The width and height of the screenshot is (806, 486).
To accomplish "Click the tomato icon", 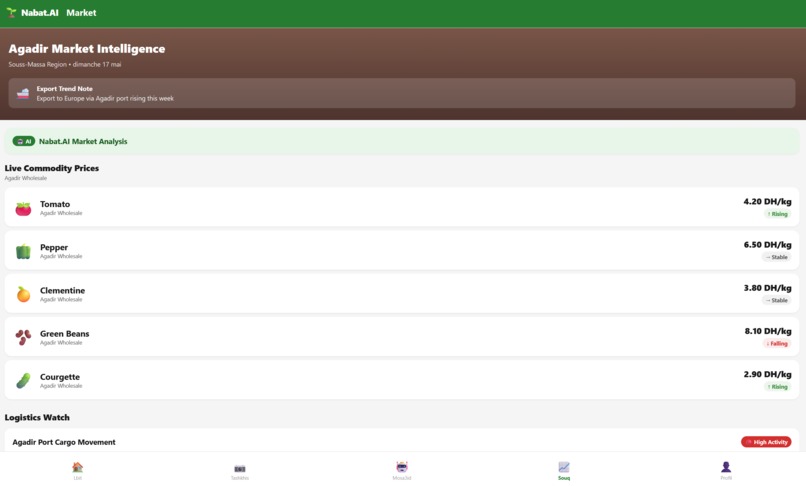I will pyautogui.click(x=23, y=208).
